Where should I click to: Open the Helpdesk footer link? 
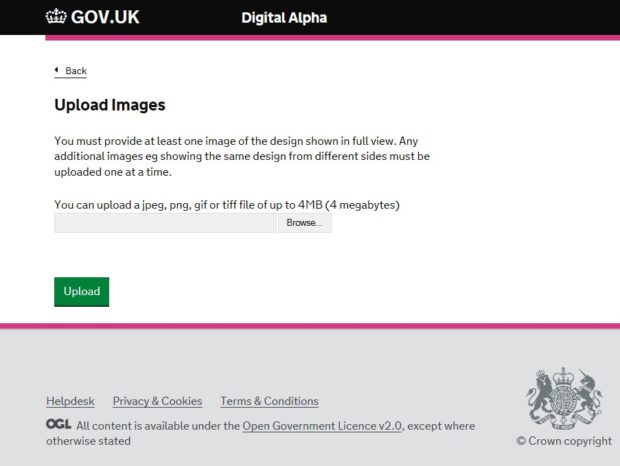coord(70,401)
